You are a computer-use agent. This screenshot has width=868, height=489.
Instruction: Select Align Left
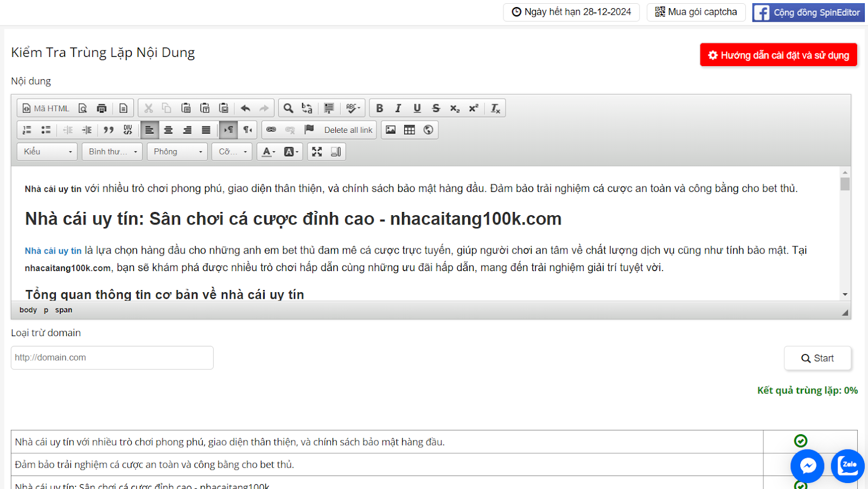point(149,130)
